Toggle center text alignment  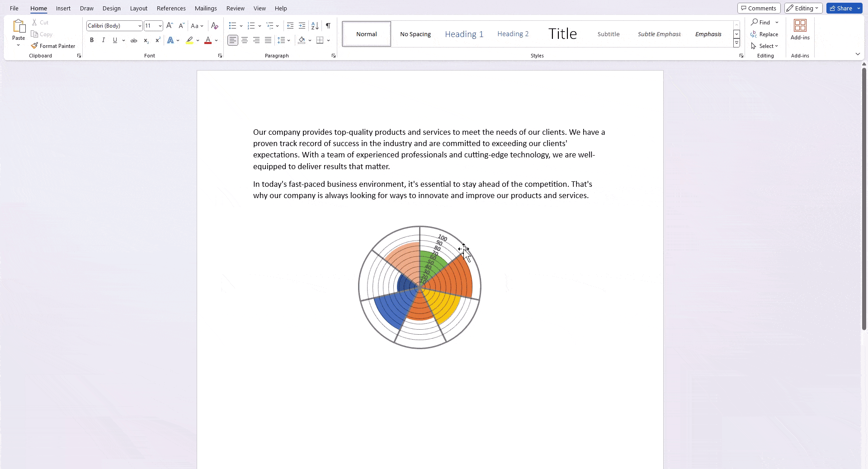pyautogui.click(x=244, y=40)
